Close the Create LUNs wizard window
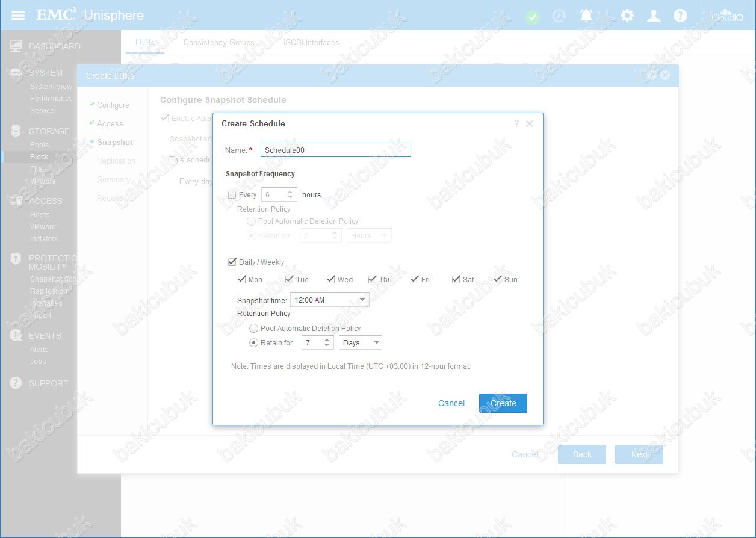 pos(665,75)
